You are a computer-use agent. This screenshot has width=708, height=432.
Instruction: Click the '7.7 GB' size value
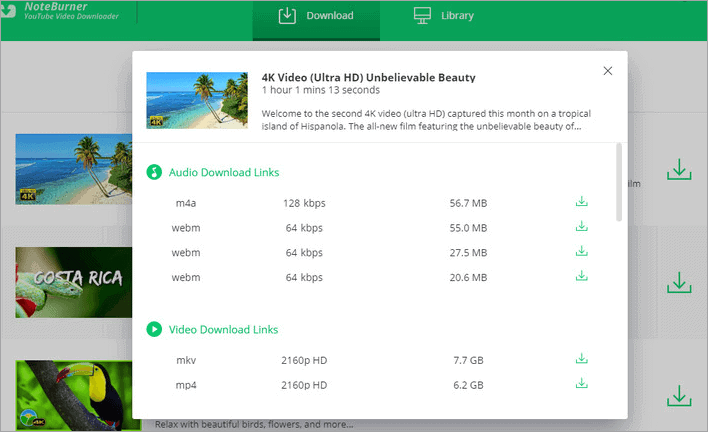coord(468,360)
